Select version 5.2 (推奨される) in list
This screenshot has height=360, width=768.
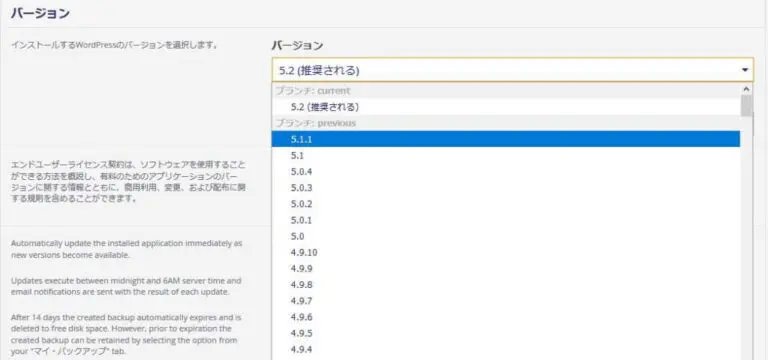click(x=506, y=107)
